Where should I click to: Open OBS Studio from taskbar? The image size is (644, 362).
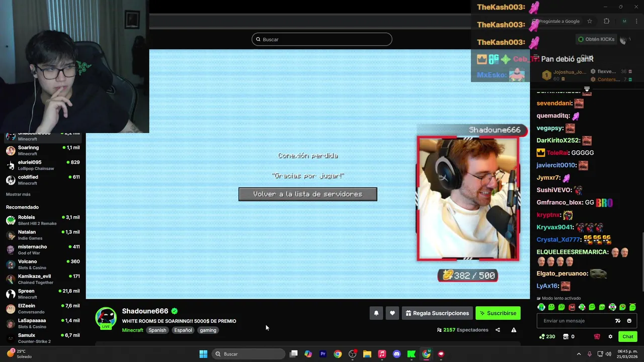pyautogui.click(x=352, y=354)
